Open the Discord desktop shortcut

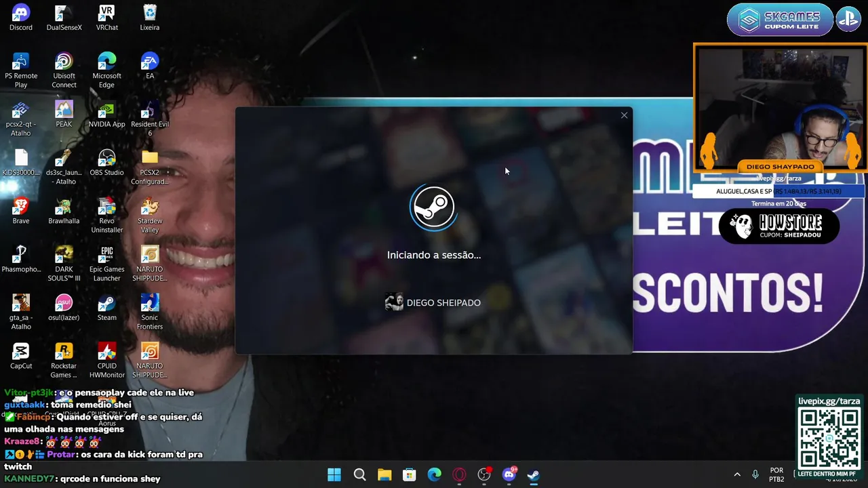click(21, 18)
